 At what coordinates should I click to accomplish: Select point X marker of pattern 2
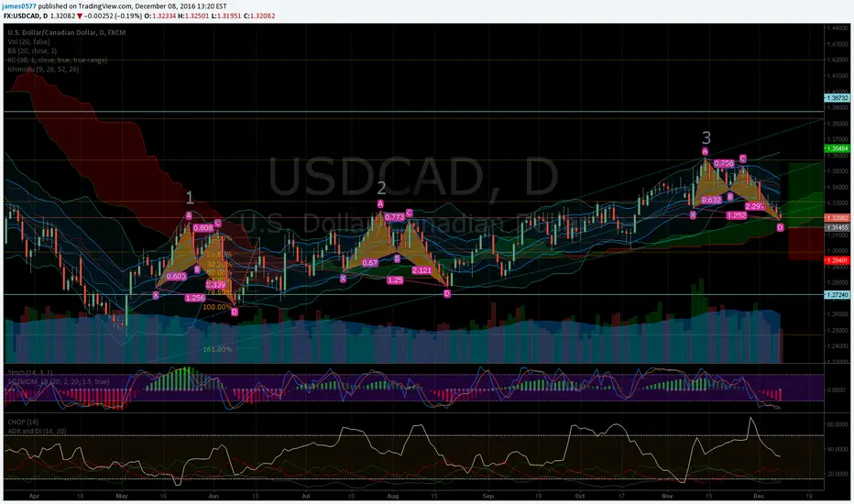click(343, 279)
